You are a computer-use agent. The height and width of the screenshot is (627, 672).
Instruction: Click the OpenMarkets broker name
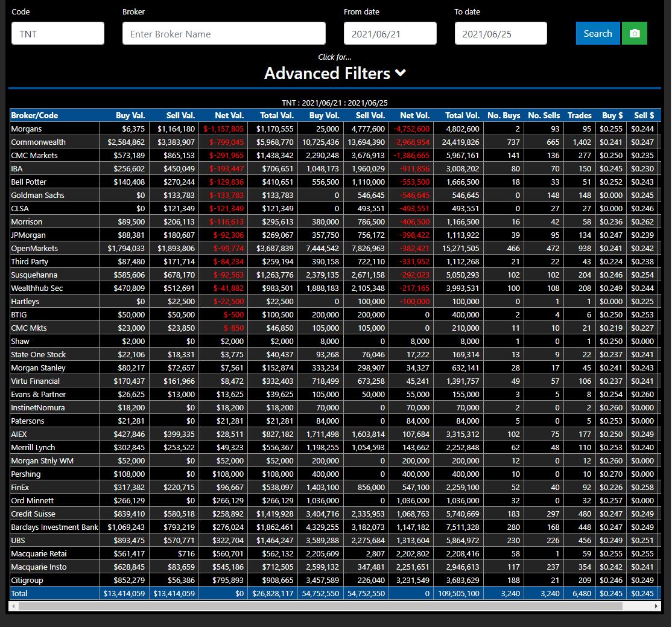click(x=34, y=248)
